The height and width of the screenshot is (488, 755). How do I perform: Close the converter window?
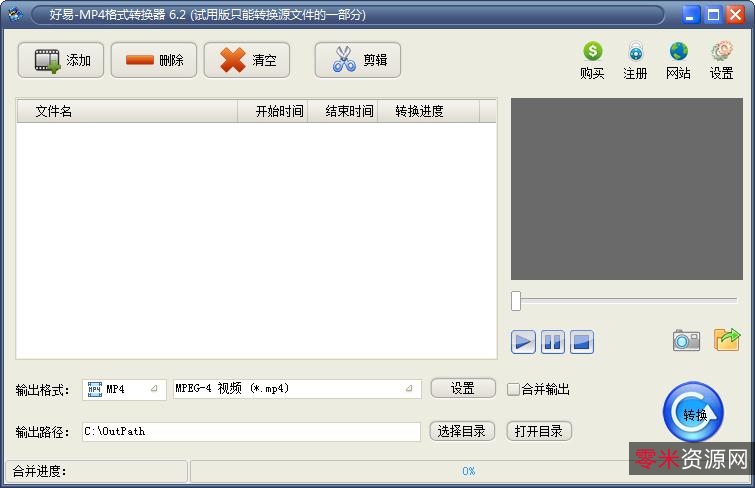(736, 14)
